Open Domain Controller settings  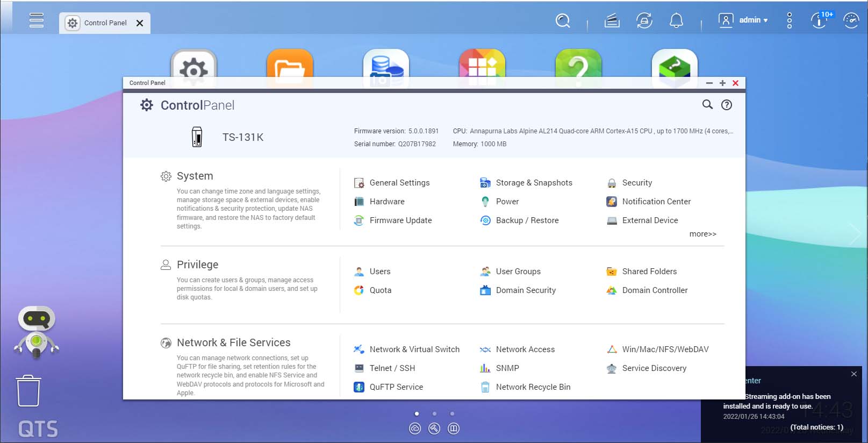coord(647,290)
